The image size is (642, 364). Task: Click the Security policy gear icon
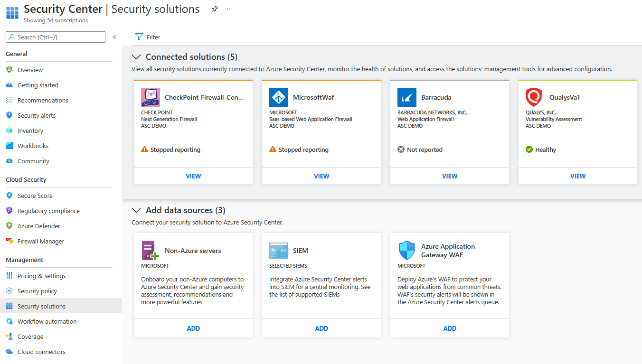[x=9, y=291]
